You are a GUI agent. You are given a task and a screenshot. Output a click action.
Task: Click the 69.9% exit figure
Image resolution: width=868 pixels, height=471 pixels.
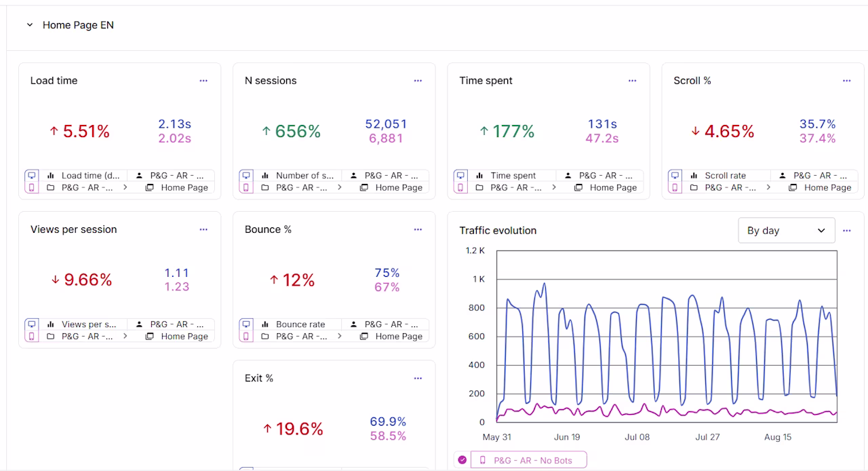click(x=388, y=422)
